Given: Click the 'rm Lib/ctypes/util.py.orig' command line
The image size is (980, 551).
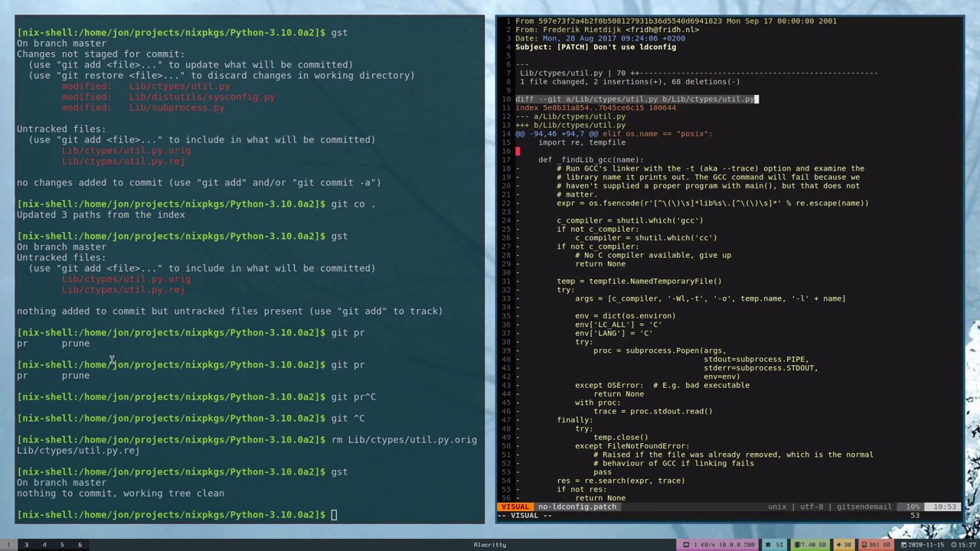Looking at the screenshot, I should coord(403,439).
